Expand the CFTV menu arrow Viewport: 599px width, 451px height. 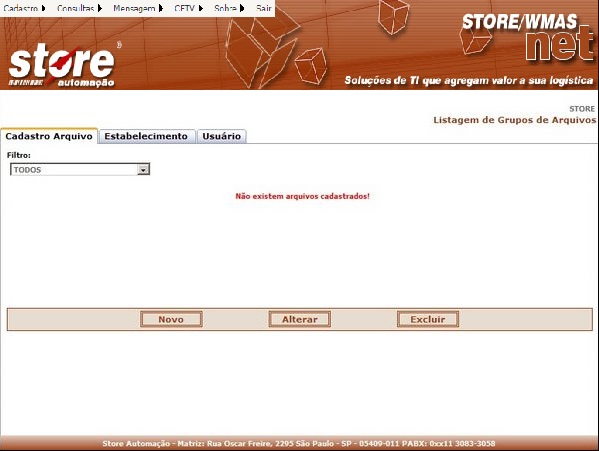tap(201, 8)
